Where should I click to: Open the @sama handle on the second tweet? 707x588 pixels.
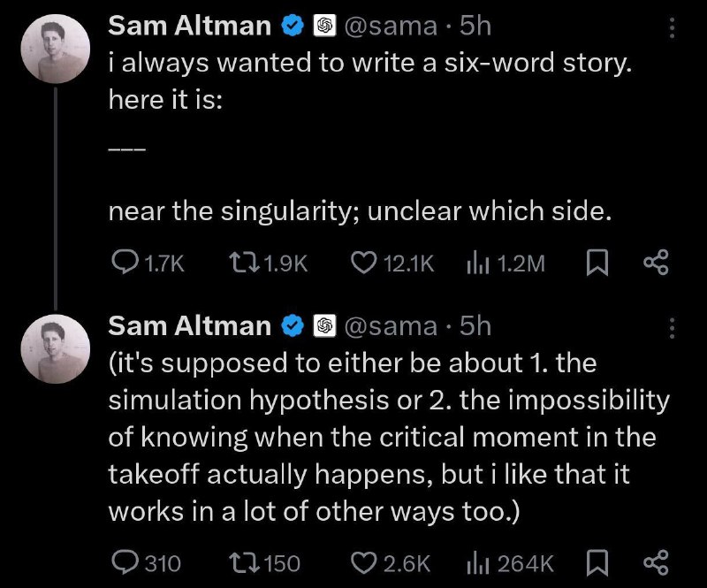click(391, 325)
